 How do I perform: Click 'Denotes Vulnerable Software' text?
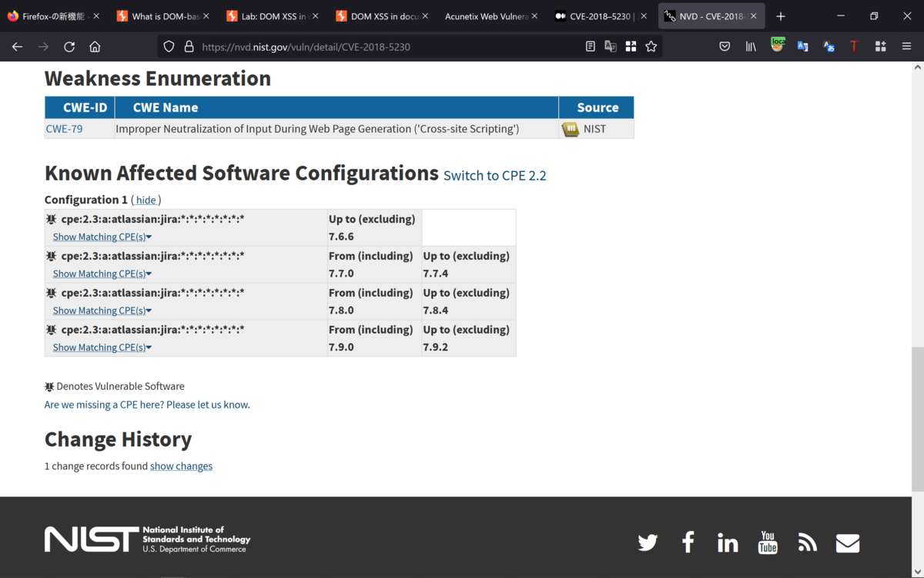(x=120, y=386)
